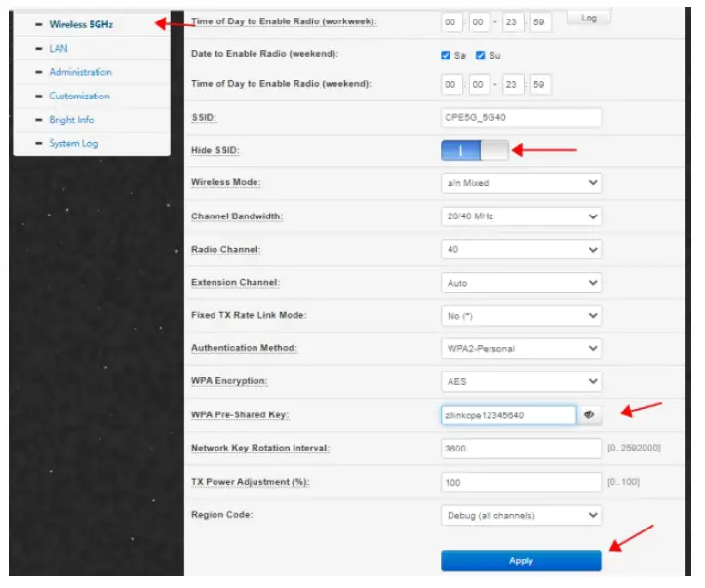The image size is (705, 588).
Task: Open the WPA Encryption dropdown
Action: point(521,381)
